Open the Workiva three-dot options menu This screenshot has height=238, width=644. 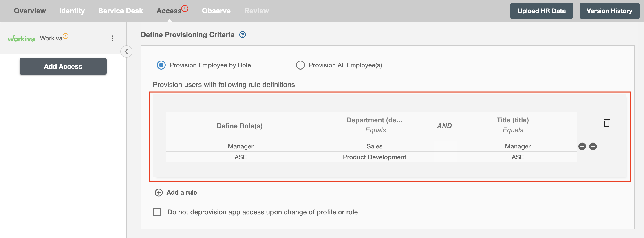[x=112, y=38]
